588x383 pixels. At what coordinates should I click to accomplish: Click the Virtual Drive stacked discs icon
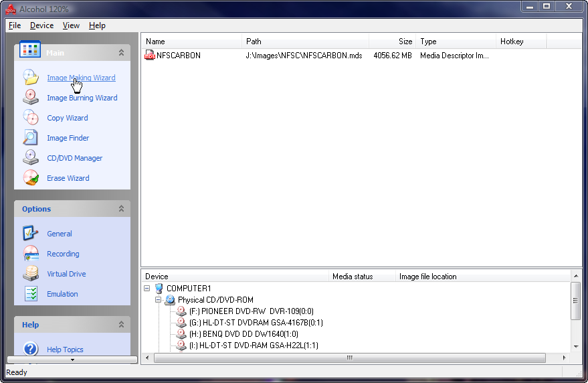31,273
